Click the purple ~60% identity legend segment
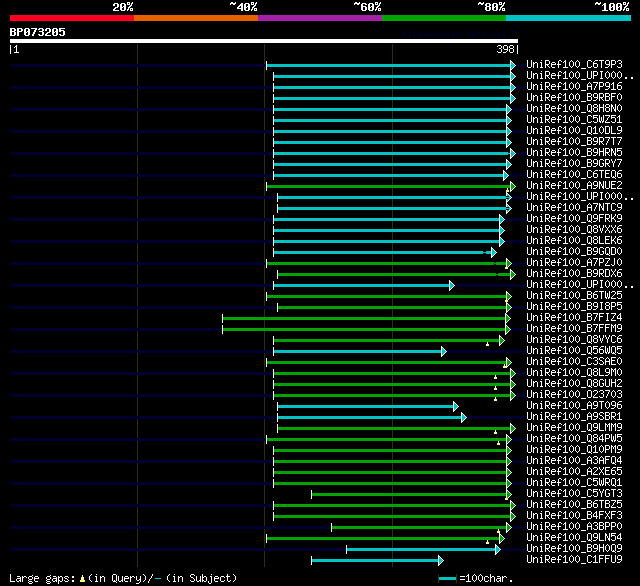The width and height of the screenshot is (640, 586). point(320,18)
